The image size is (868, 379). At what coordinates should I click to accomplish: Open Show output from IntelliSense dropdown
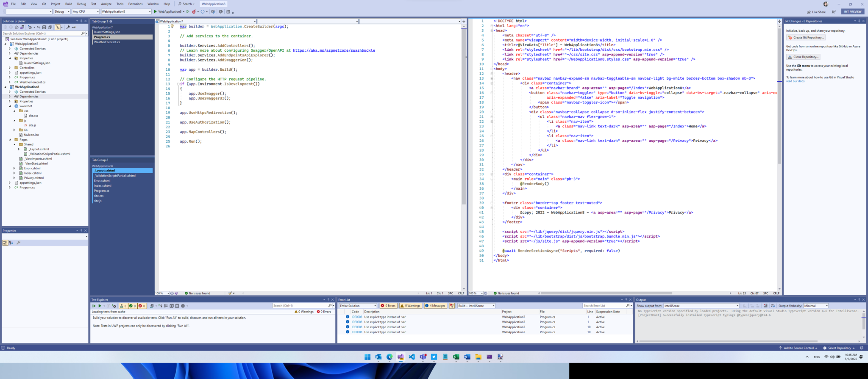pos(701,306)
